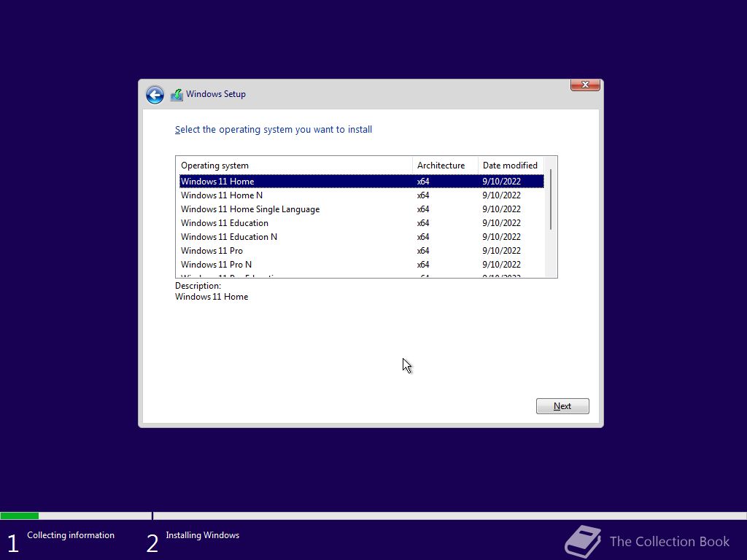747x560 pixels.
Task: Click the Operating system column header
Action: (x=294, y=166)
